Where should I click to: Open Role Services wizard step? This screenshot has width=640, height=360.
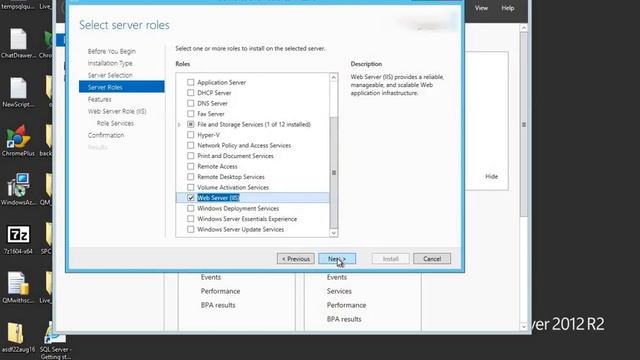115,123
